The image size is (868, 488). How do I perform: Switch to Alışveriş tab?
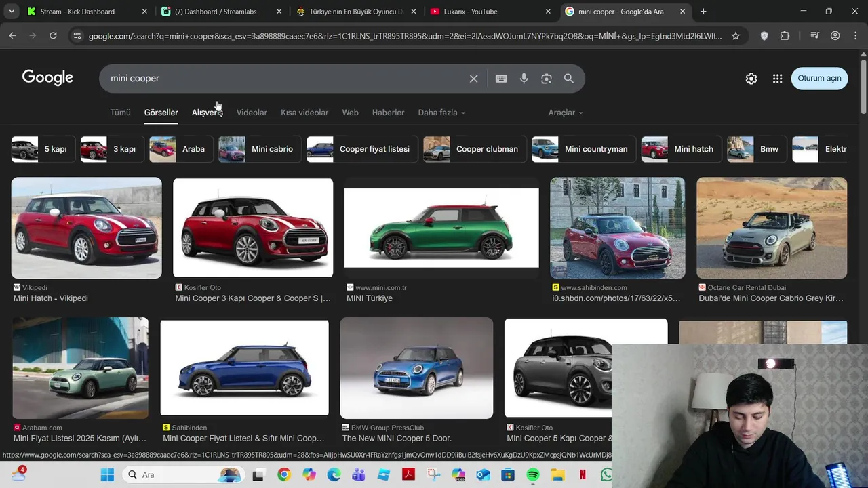[x=207, y=113]
